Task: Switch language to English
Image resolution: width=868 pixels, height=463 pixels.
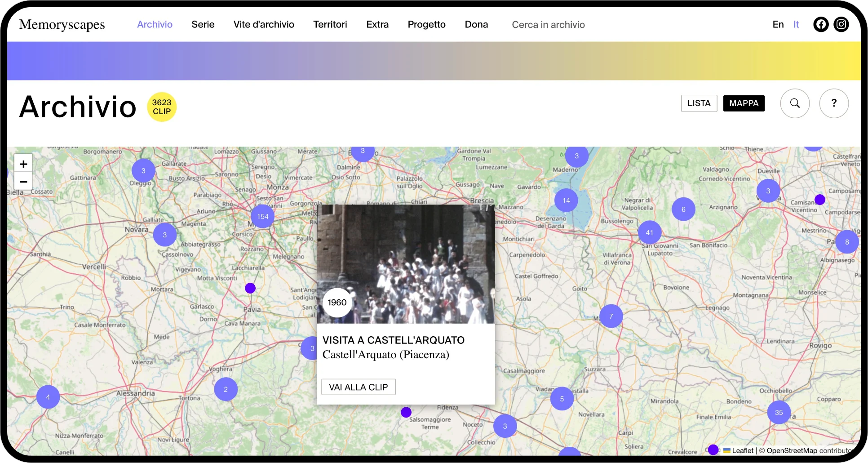Action: click(x=778, y=24)
